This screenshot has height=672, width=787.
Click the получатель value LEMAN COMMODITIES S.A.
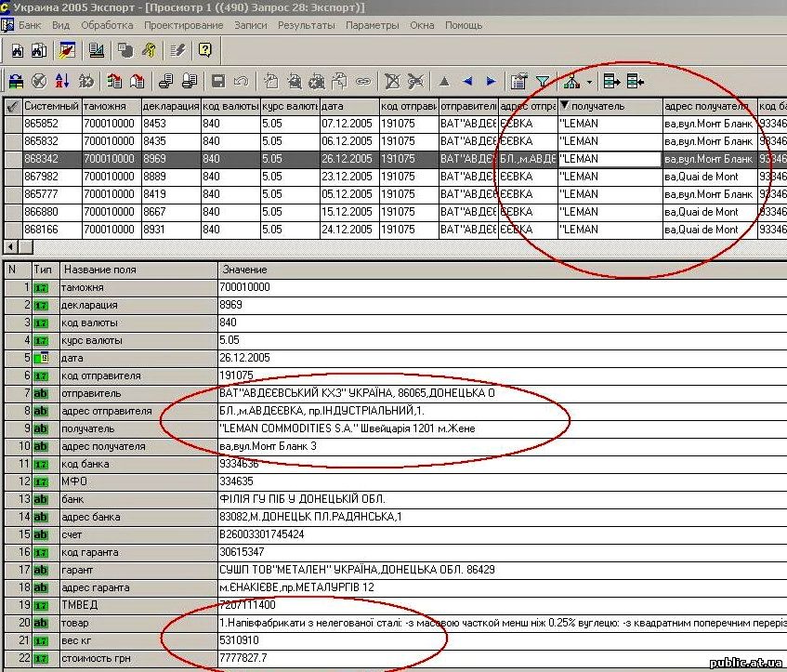[502, 428]
